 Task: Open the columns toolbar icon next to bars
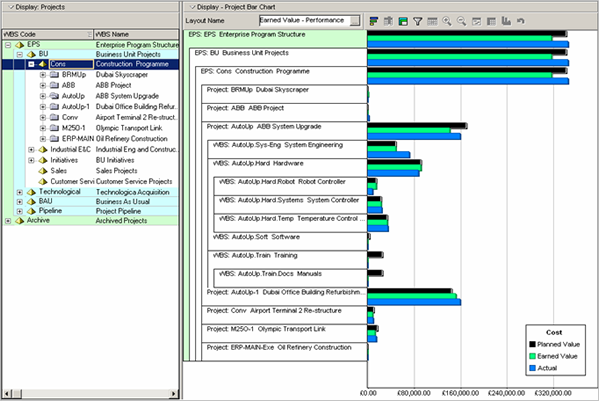(388, 21)
